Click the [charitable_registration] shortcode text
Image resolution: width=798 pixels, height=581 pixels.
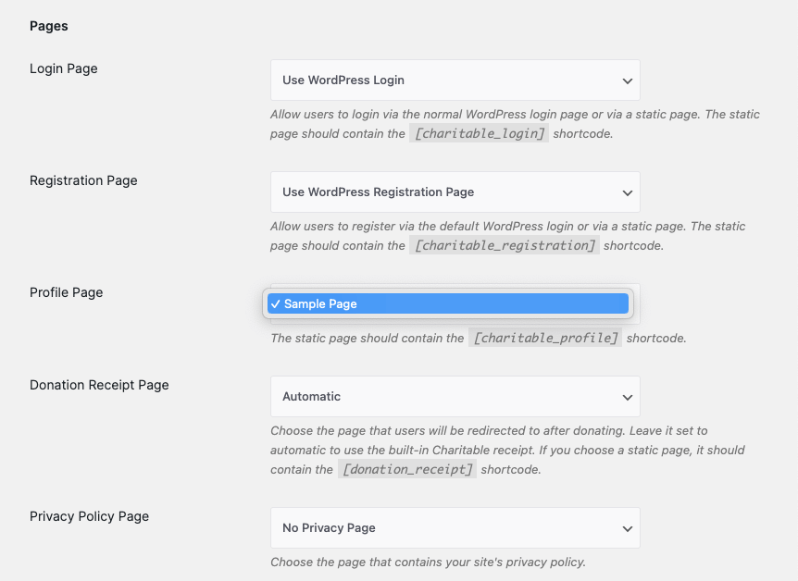[x=504, y=245]
